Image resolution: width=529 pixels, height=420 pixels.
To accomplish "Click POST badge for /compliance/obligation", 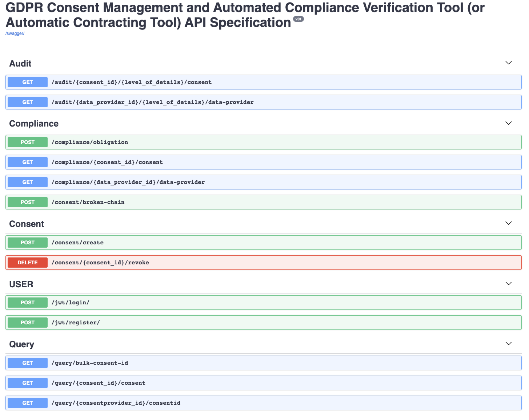I will point(28,142).
